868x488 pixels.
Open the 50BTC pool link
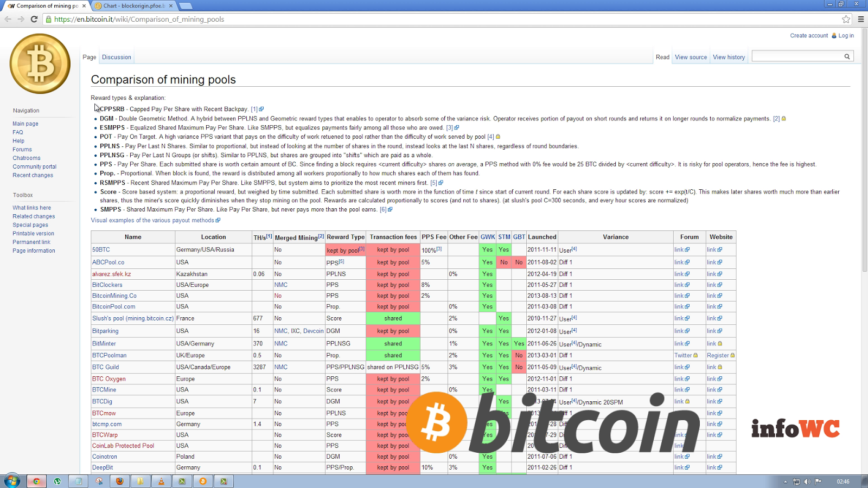[101, 249]
